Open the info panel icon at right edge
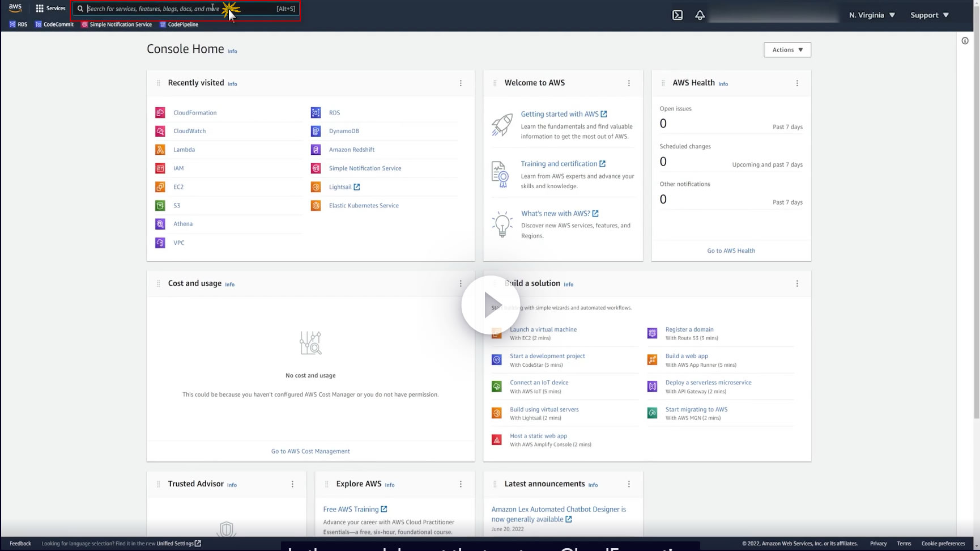This screenshot has height=551, width=980. (x=965, y=41)
